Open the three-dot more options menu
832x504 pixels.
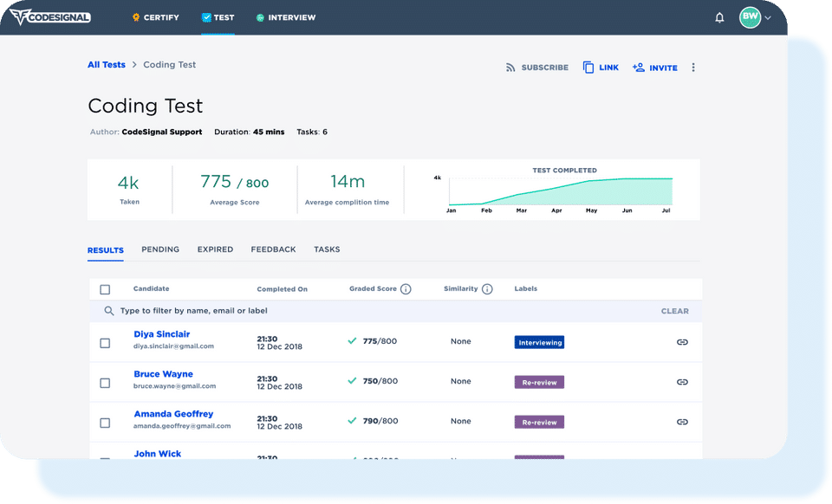(693, 68)
